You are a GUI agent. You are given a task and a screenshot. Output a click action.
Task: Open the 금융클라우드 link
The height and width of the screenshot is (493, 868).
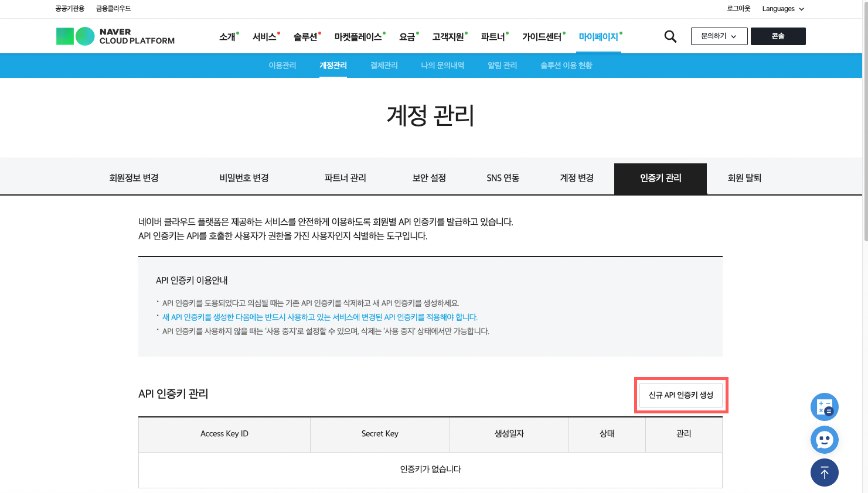pos(113,9)
